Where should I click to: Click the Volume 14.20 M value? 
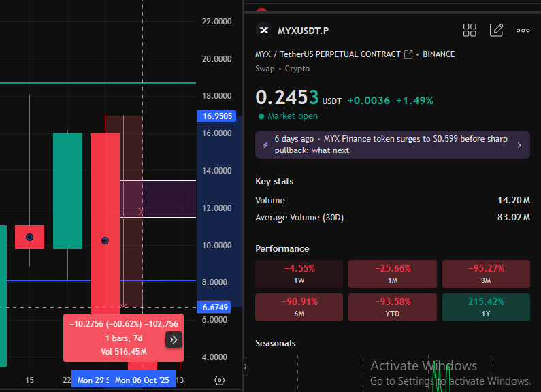pos(513,201)
